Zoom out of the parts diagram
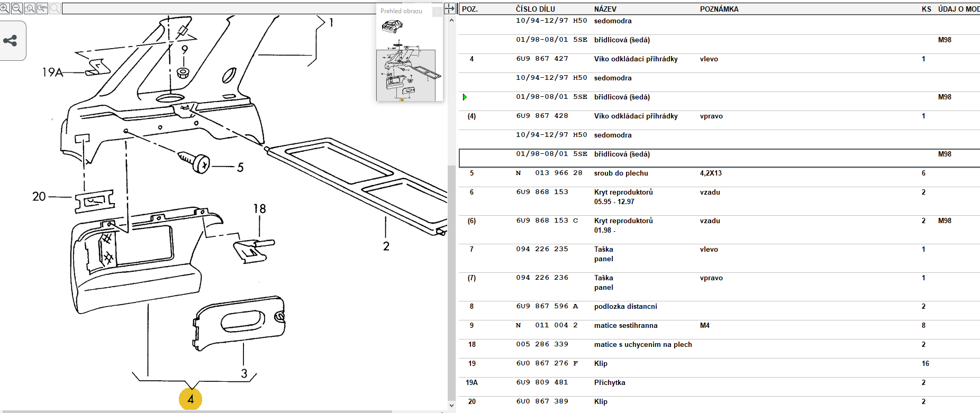This screenshot has height=413, width=980. pyautogui.click(x=17, y=8)
